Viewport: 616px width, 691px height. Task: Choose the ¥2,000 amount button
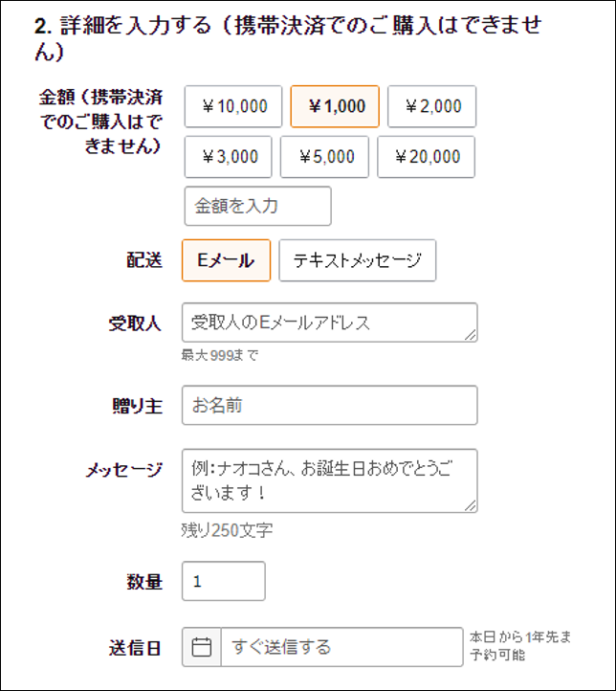pos(431,106)
